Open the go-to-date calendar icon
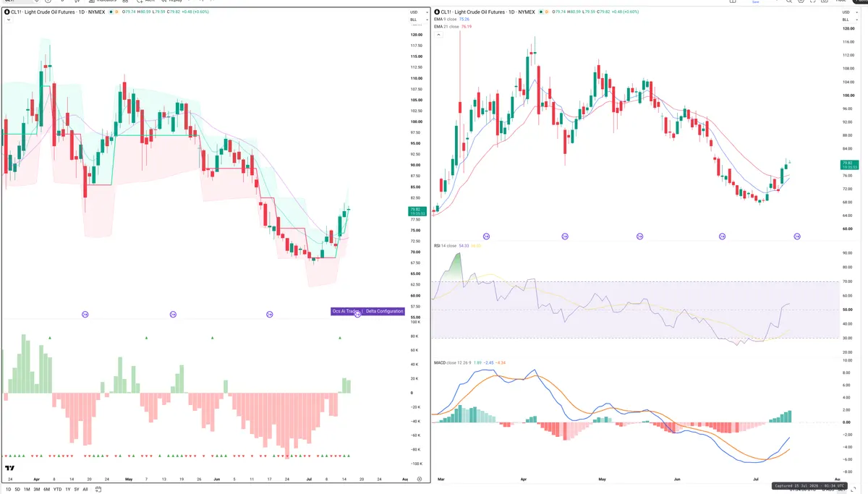The height and width of the screenshot is (494, 868). [98, 489]
